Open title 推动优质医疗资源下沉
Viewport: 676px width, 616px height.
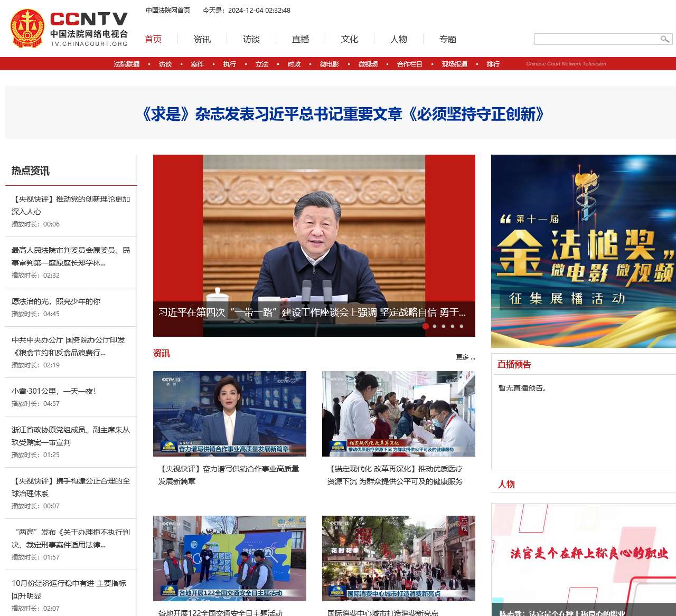click(x=395, y=475)
